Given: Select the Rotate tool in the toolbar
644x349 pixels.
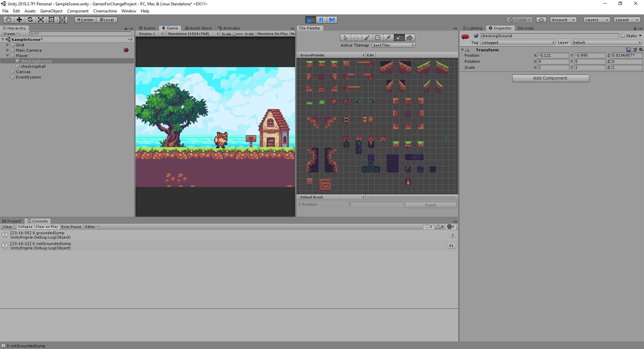Looking at the screenshot, I should (x=30, y=20).
